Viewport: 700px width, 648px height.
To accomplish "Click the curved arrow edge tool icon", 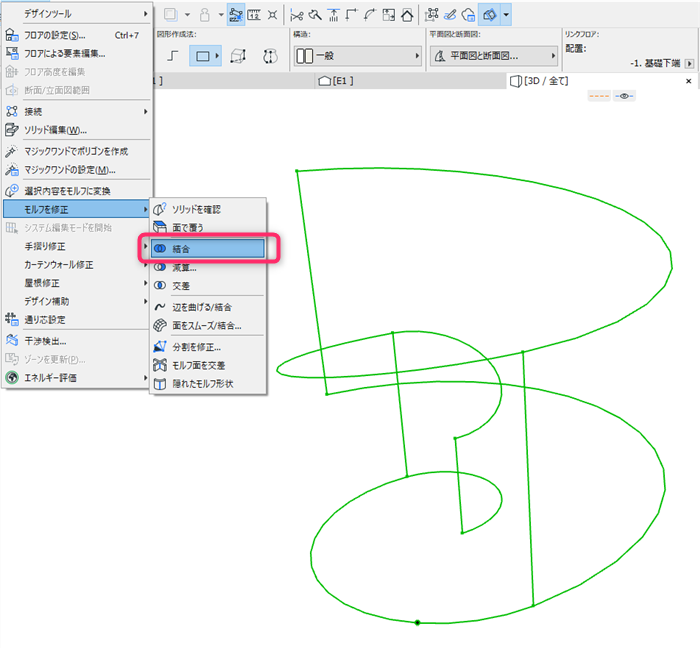I will point(370,15).
